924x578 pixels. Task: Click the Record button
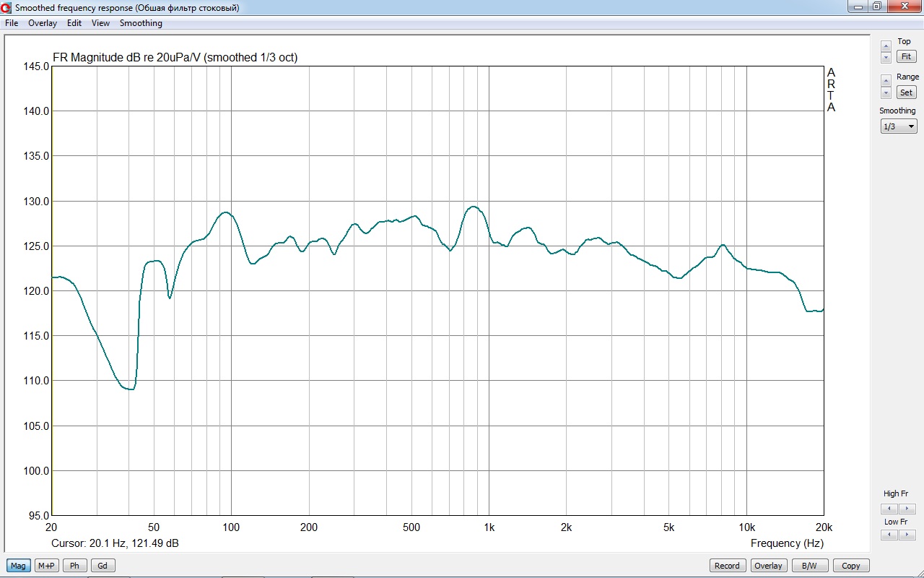coord(727,566)
